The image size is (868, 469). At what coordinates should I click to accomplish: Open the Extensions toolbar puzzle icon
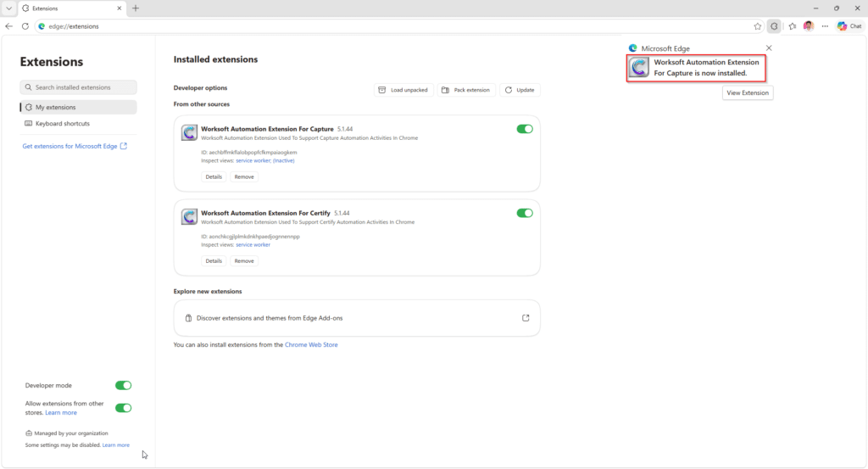tap(774, 26)
